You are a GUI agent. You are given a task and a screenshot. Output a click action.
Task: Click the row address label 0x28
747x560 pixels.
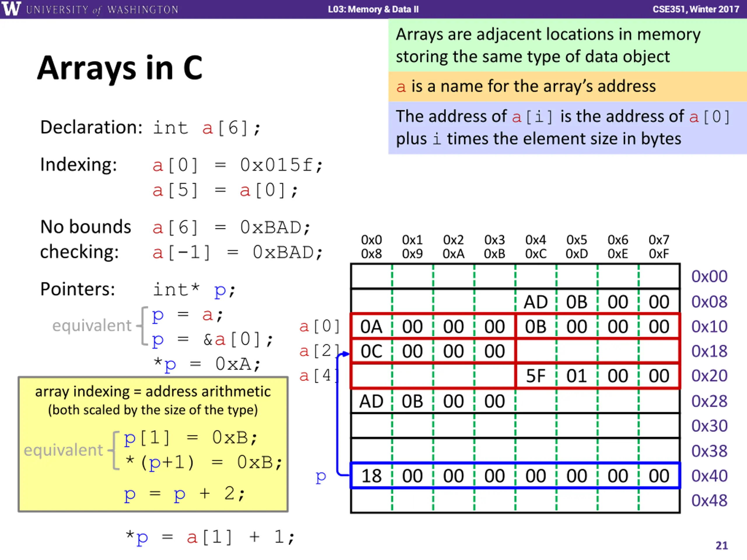(709, 401)
